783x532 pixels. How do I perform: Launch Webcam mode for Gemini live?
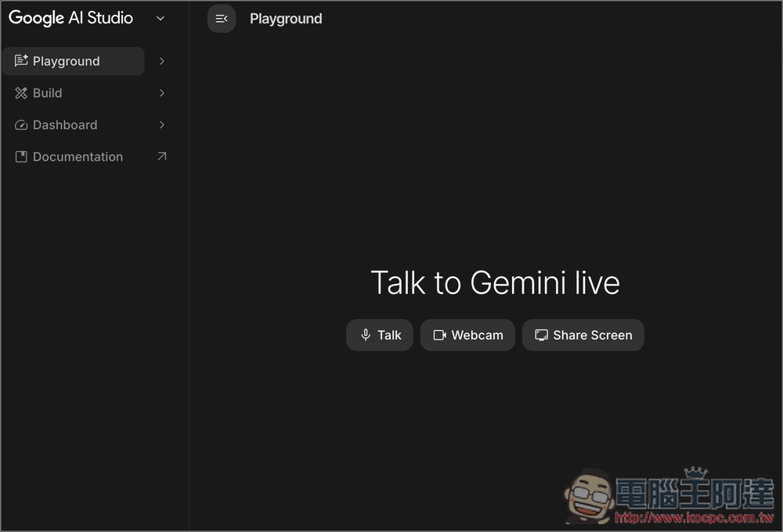point(467,335)
